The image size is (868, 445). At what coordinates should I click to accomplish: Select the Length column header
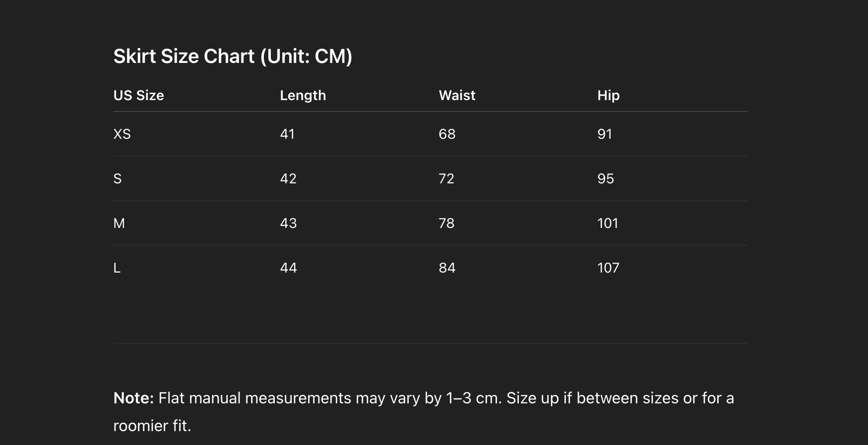pos(303,95)
